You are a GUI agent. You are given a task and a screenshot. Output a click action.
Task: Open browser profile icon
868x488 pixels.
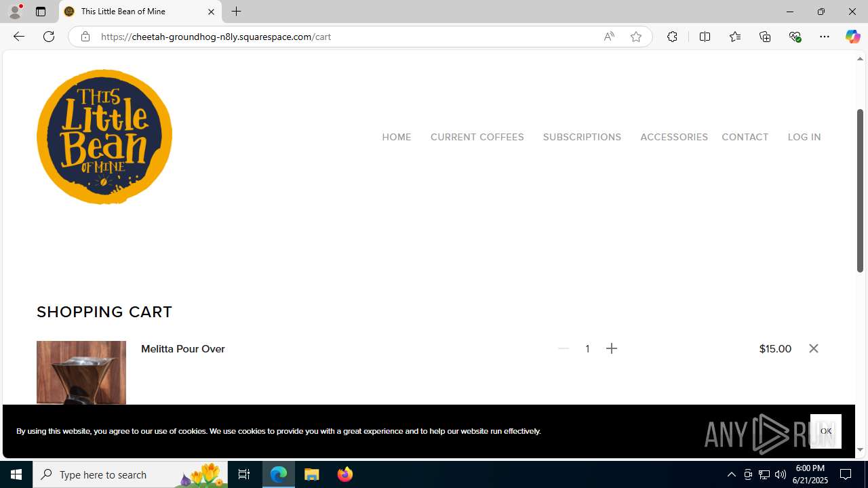(x=15, y=12)
